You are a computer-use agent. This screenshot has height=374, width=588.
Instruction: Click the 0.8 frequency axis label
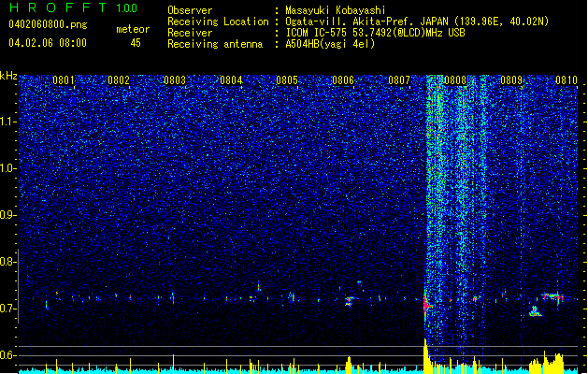tap(8, 262)
